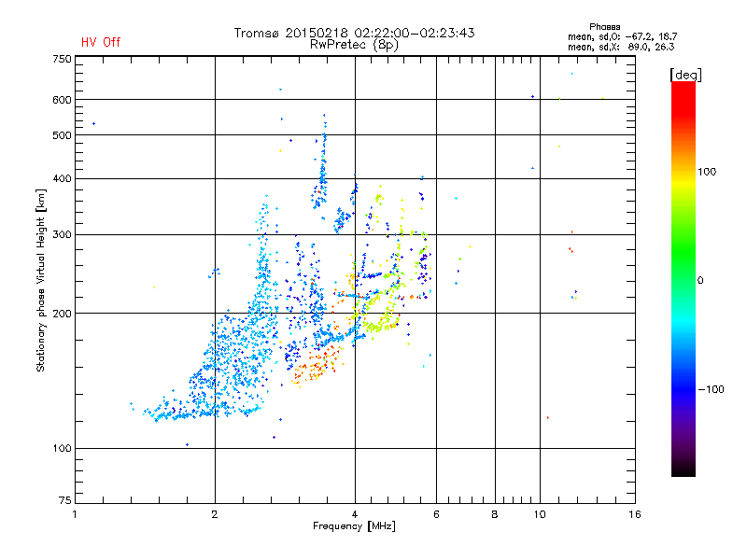Screen dimensions: 747x560
Task: Click the colorbar tick label '-100'
Action: [x=711, y=389]
